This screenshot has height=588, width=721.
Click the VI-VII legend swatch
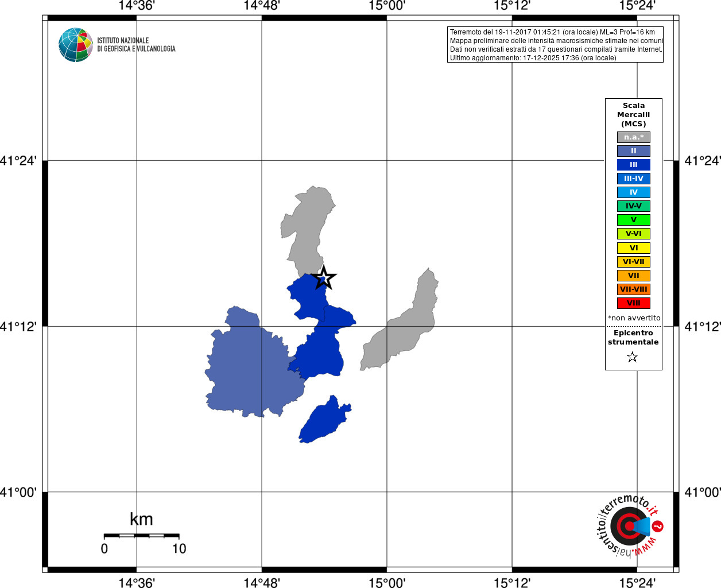[x=634, y=262]
